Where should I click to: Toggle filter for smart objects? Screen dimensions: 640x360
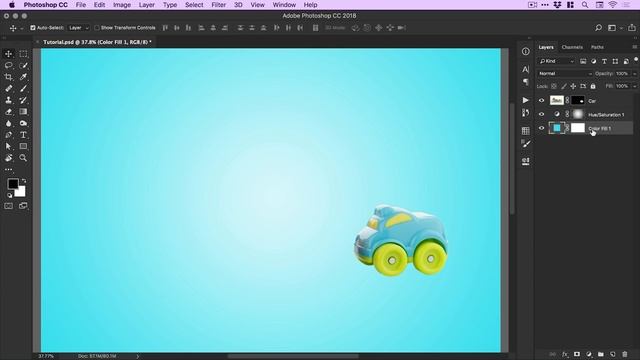pos(626,61)
